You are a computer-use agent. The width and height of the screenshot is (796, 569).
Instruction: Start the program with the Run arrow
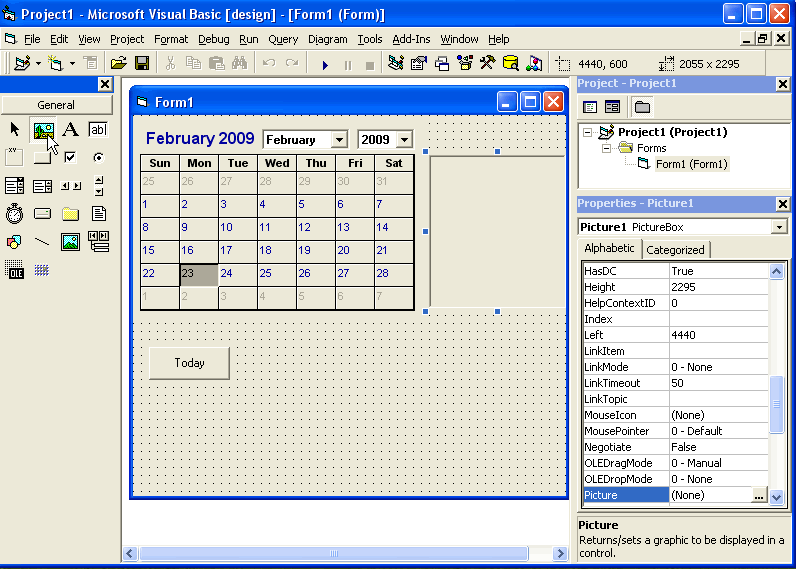[x=325, y=64]
